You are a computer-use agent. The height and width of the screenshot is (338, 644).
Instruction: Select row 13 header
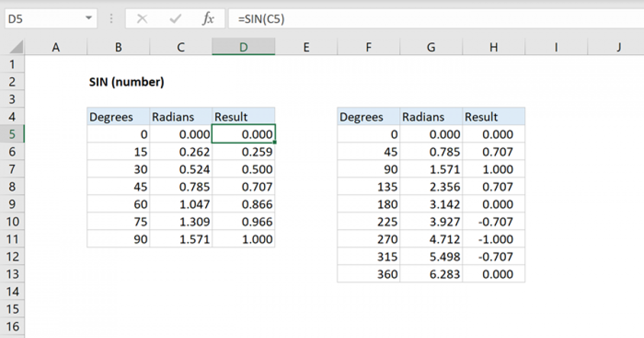click(12, 274)
